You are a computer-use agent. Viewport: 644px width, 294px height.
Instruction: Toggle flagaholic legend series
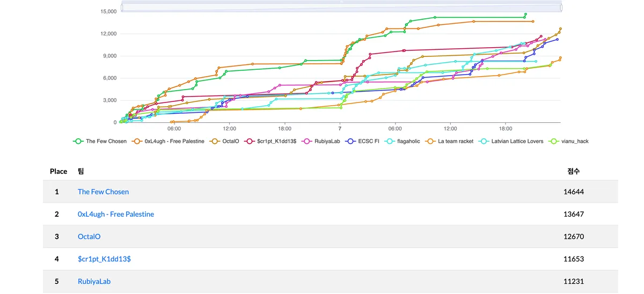pyautogui.click(x=402, y=141)
